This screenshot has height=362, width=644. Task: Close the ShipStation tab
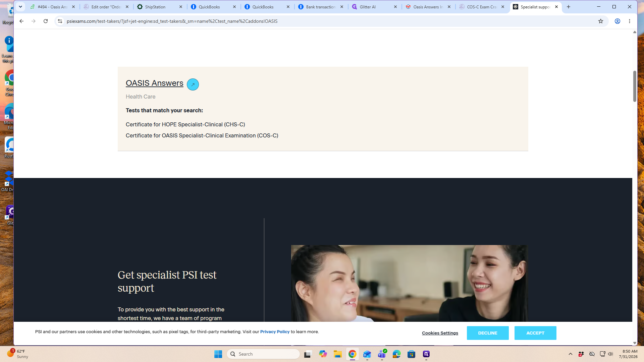click(181, 7)
